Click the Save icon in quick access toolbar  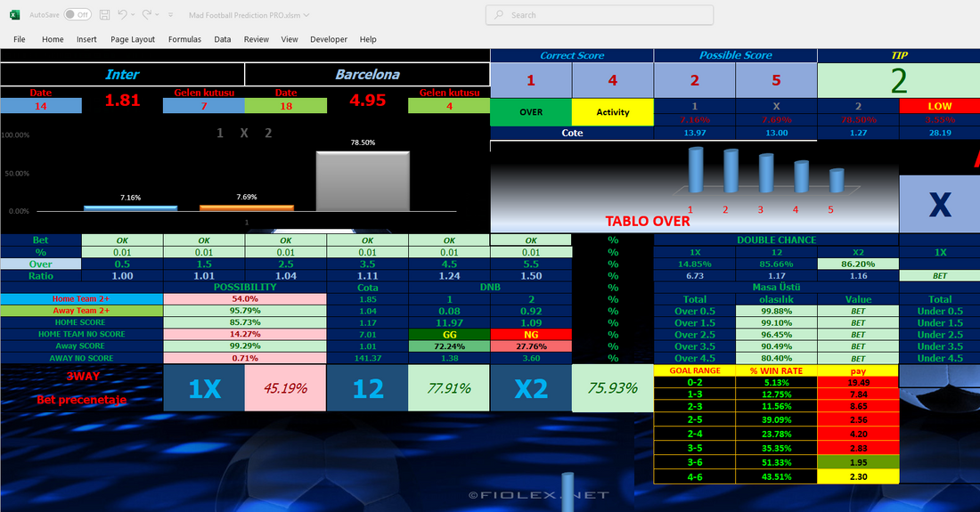click(104, 15)
